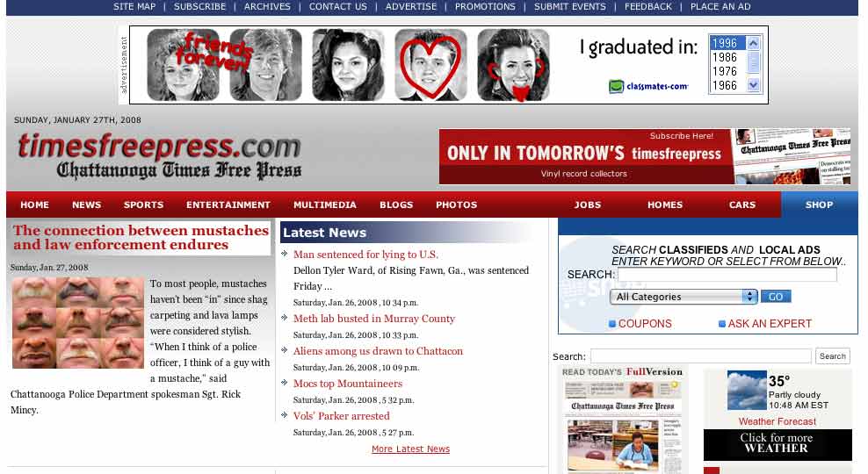This screenshot has height=474, width=868.
Task: Click bullet icon next to Vols' Parker arrested
Action: (285, 415)
